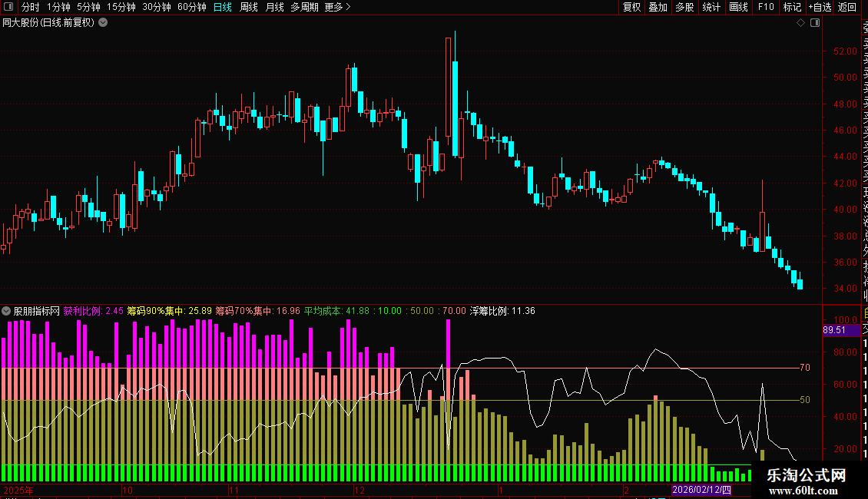The height and width of the screenshot is (499, 868).
Task: Click the 筹码70%集中: 16.96 label
Action: (257, 311)
